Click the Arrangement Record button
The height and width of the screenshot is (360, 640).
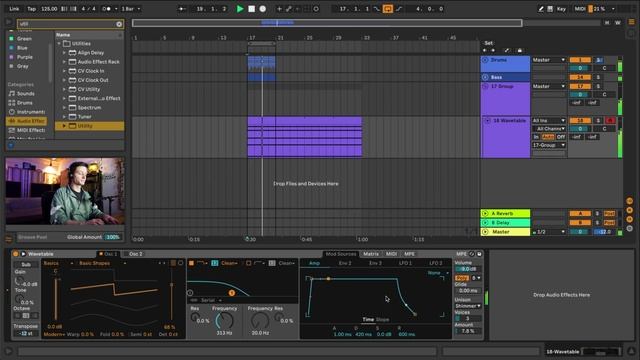(263, 9)
